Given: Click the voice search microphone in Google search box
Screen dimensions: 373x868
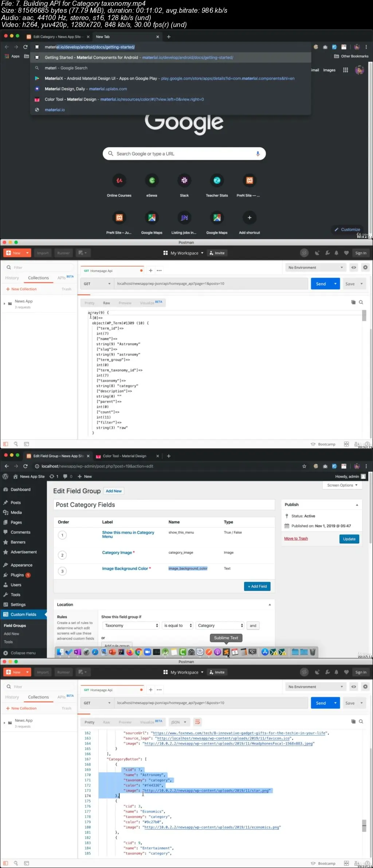Looking at the screenshot, I should [x=258, y=154].
